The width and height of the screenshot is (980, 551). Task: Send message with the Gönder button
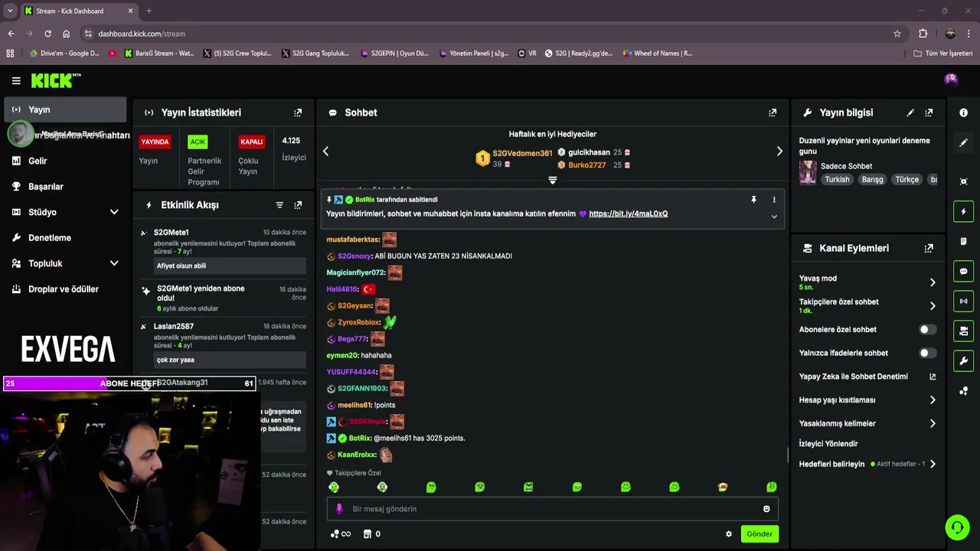[x=759, y=534]
